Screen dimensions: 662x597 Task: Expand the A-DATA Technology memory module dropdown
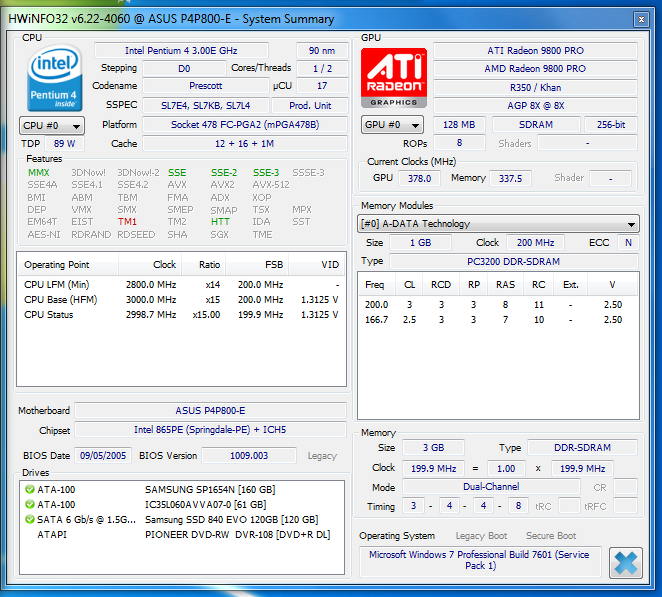(498, 224)
